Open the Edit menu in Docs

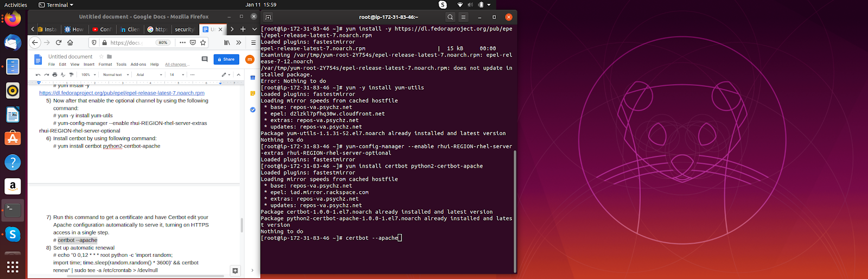pos(62,64)
